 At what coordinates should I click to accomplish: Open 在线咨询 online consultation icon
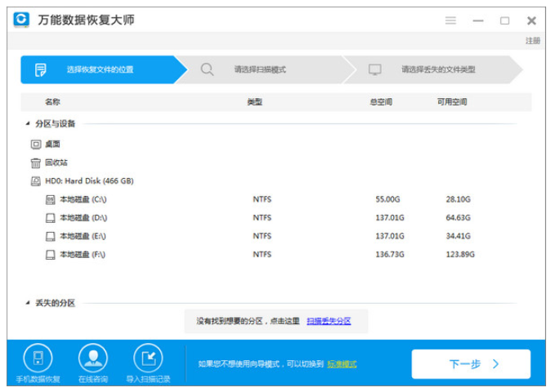(92, 358)
